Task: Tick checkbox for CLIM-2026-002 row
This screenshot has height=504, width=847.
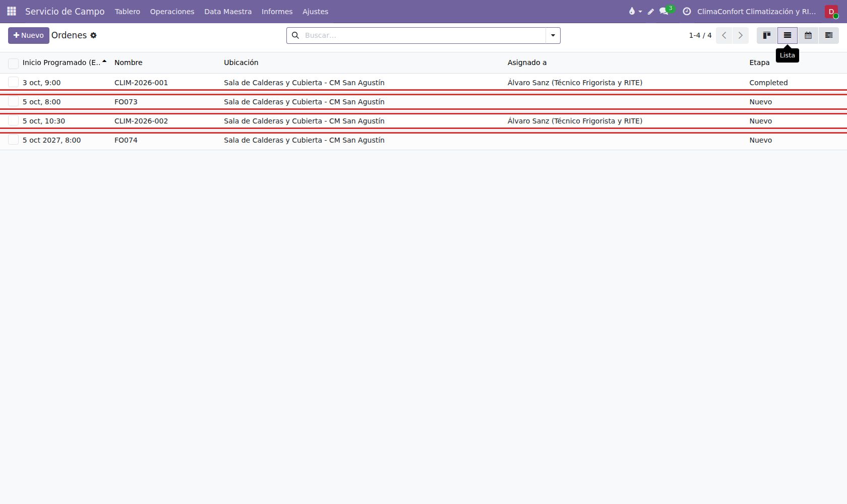Action: click(x=14, y=120)
